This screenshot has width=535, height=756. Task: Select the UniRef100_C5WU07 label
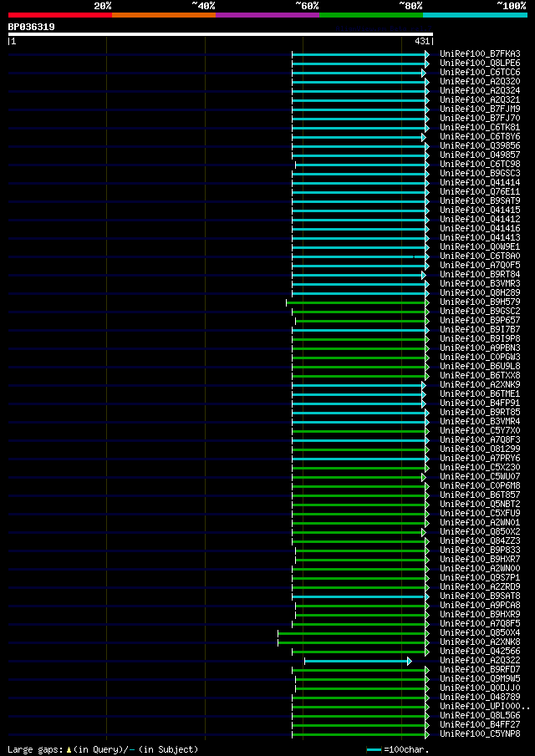click(480, 476)
